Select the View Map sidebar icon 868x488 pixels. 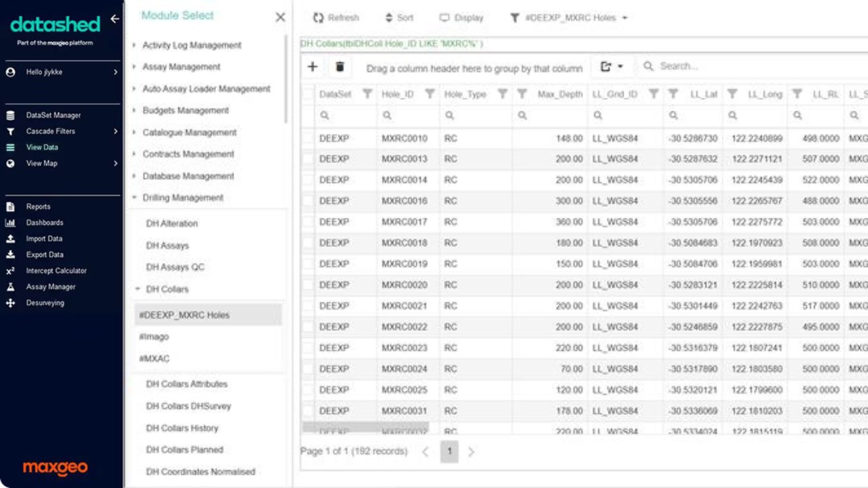(x=10, y=163)
